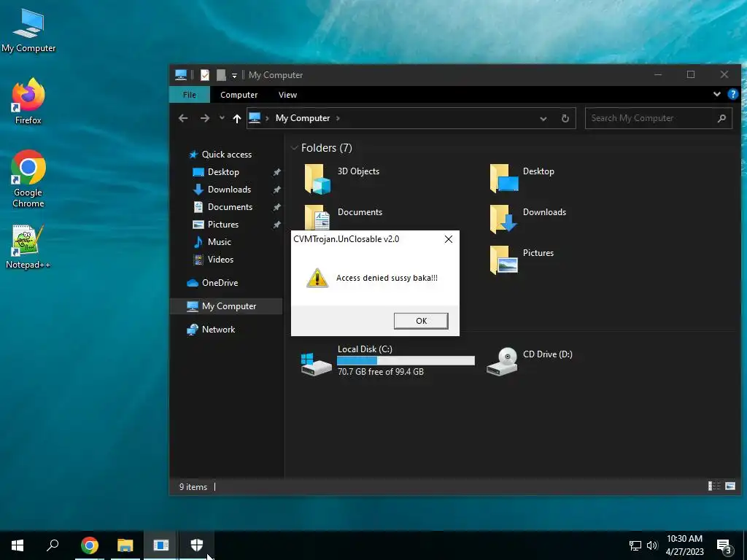Open address bar history dropdown

pos(543,119)
